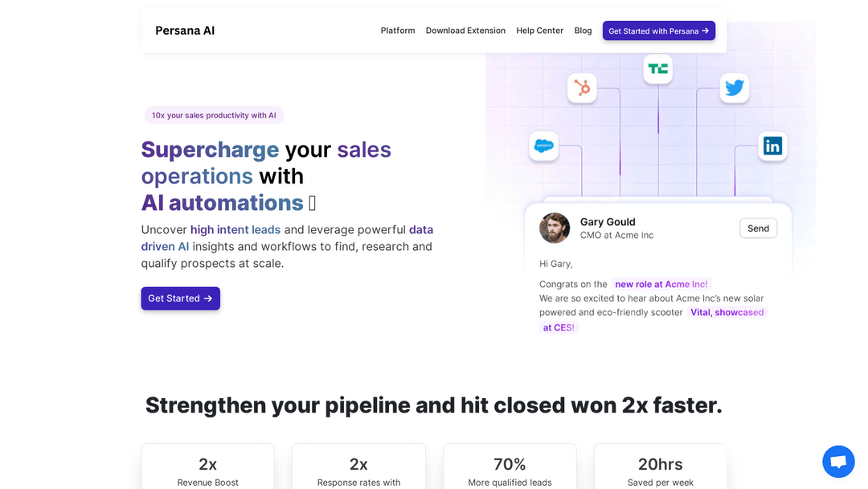Viewport: 868px width, 489px height.
Task: Click Gary Gould's profile avatar
Action: 555,228
